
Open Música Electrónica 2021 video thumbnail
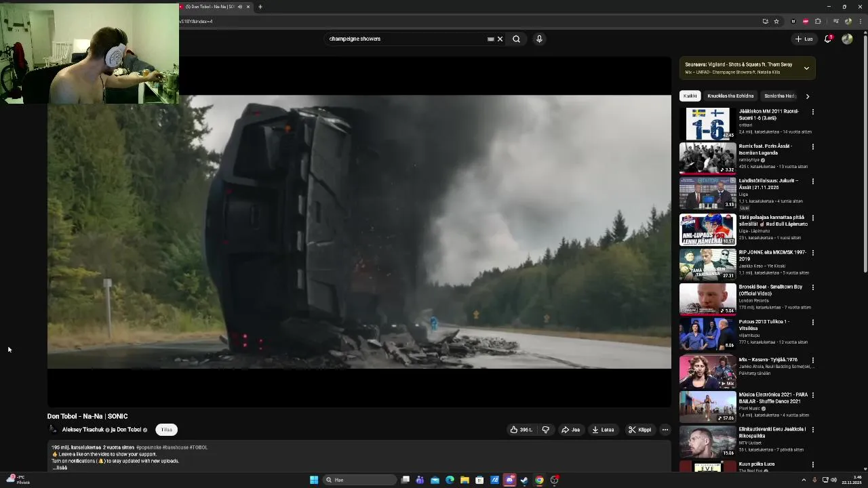coord(707,407)
